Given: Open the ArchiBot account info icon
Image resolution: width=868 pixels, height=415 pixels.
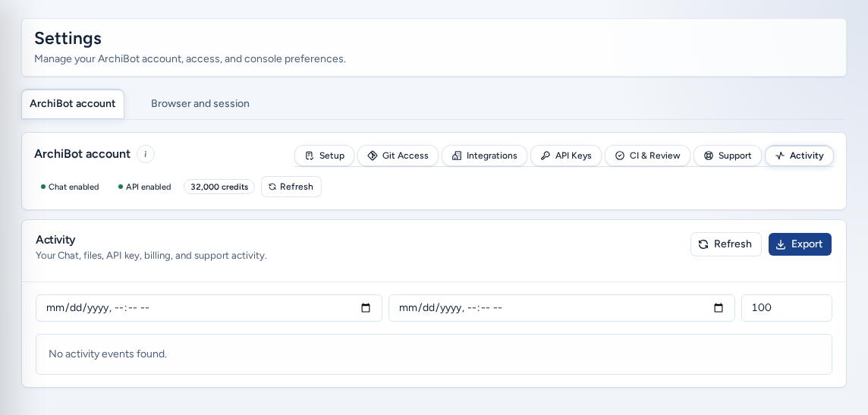Looking at the screenshot, I should click(146, 154).
